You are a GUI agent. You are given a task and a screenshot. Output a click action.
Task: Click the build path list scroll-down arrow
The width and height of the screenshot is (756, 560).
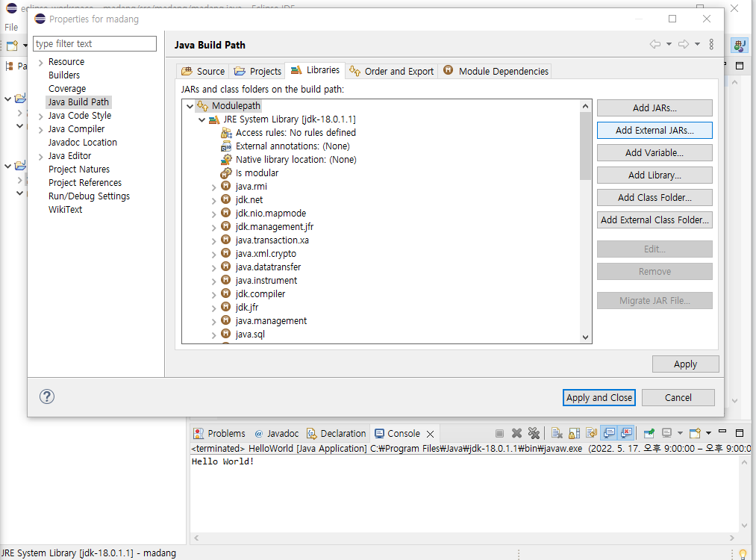(x=585, y=337)
